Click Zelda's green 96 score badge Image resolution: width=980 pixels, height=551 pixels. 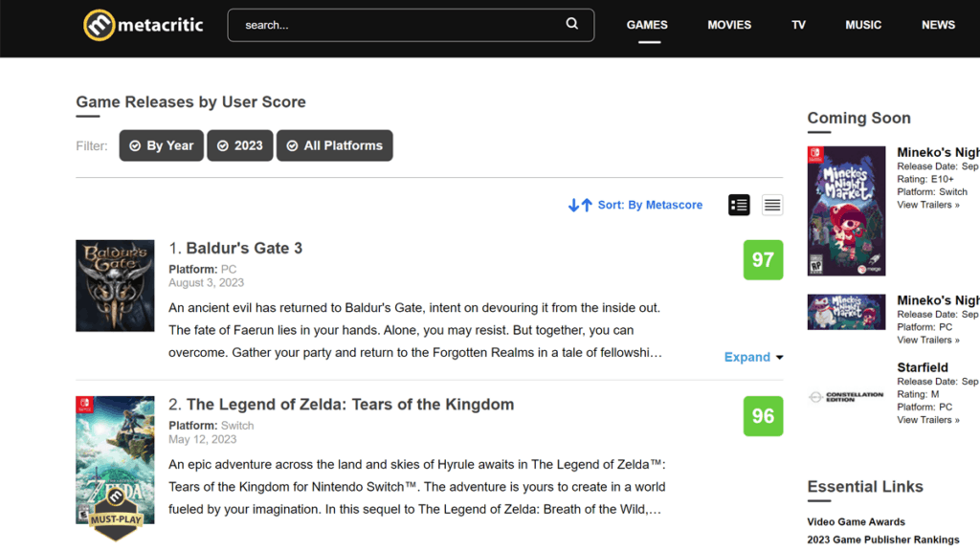click(763, 416)
